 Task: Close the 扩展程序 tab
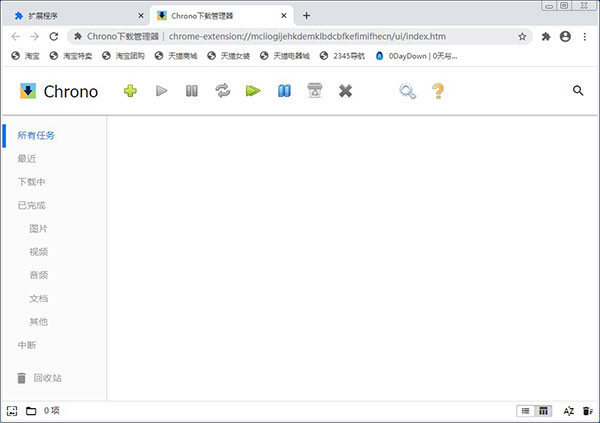[x=141, y=16]
